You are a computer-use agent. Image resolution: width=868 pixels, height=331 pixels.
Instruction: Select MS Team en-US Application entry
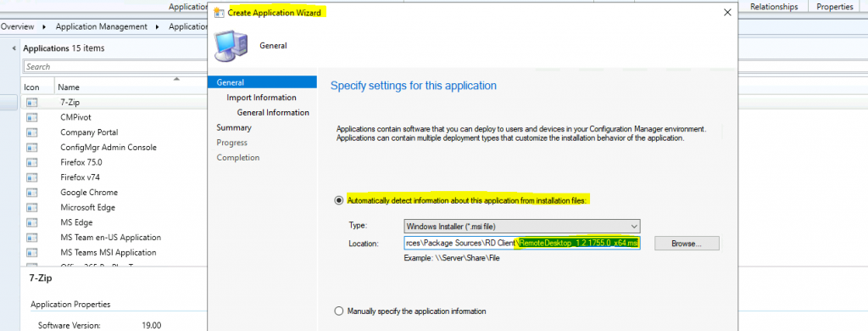click(111, 238)
